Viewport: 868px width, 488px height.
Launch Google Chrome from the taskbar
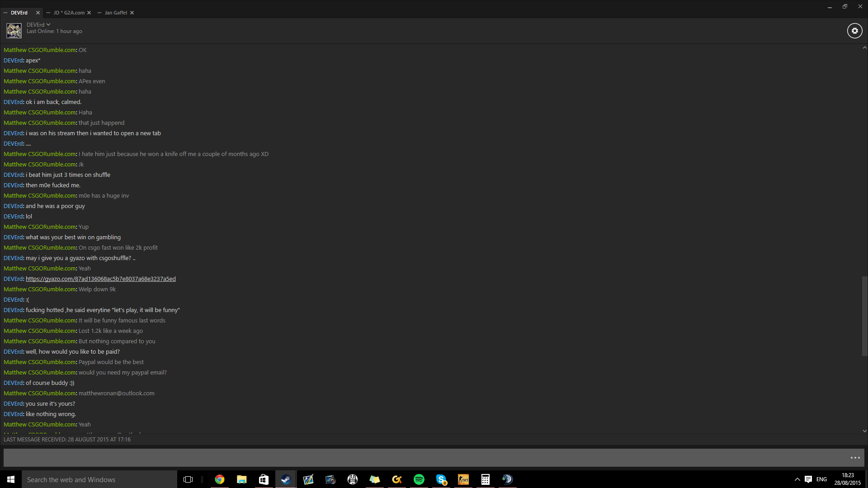coord(220,479)
